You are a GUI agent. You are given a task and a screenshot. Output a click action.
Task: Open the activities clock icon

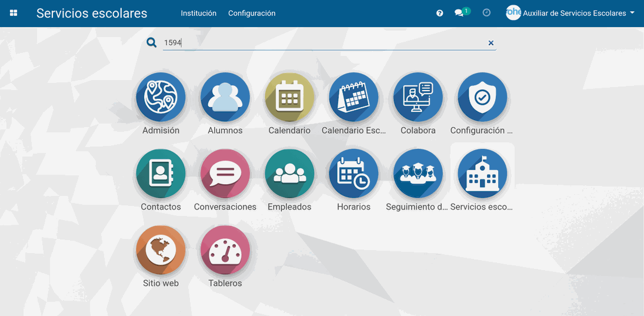click(x=487, y=13)
